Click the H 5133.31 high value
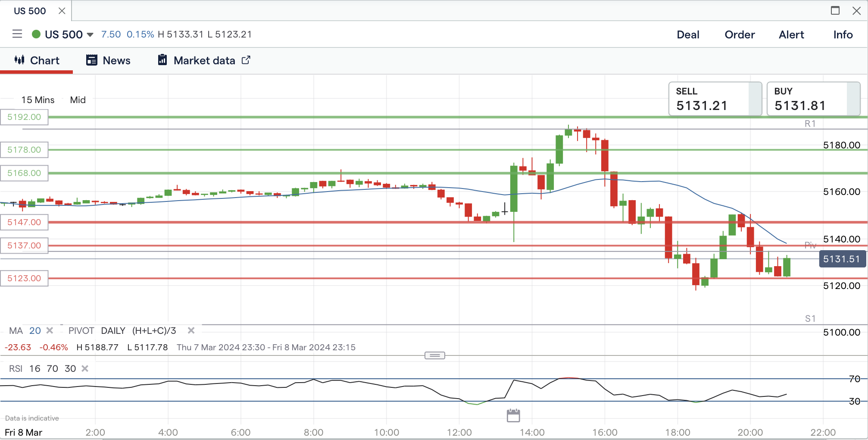The height and width of the screenshot is (440, 868). (x=181, y=35)
